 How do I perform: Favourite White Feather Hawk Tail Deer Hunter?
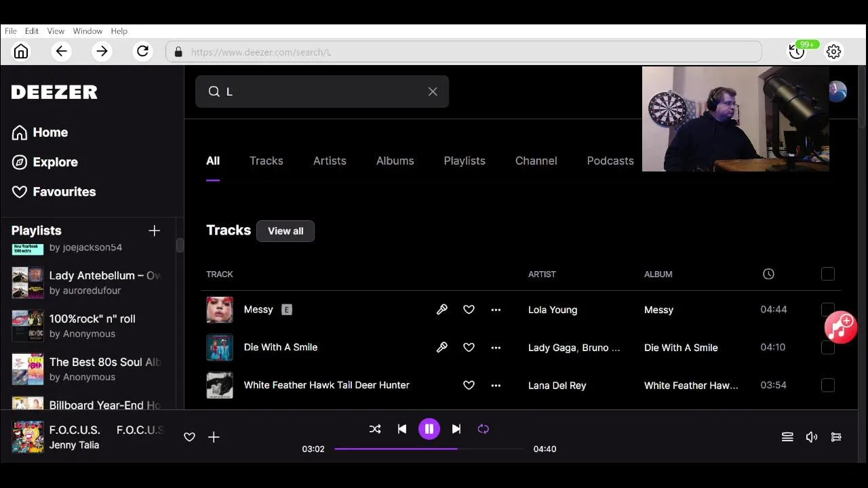click(469, 386)
